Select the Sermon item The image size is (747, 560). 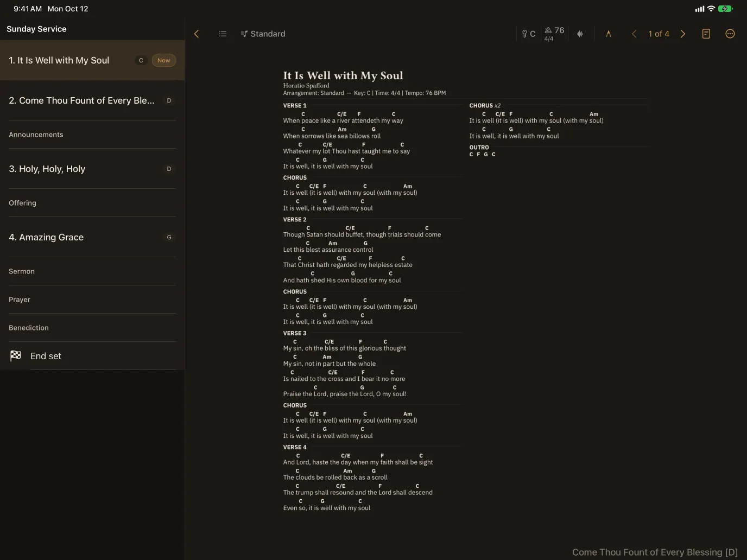click(92, 271)
